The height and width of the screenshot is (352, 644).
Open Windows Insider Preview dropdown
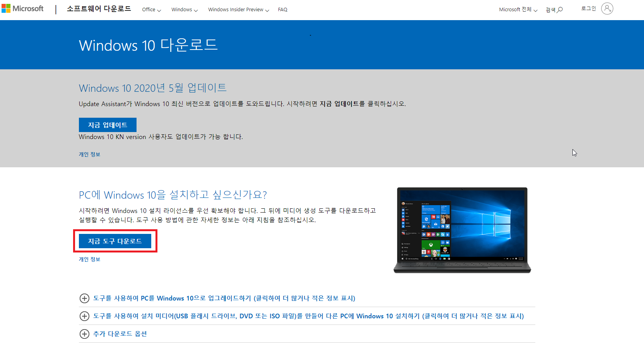pyautogui.click(x=239, y=10)
